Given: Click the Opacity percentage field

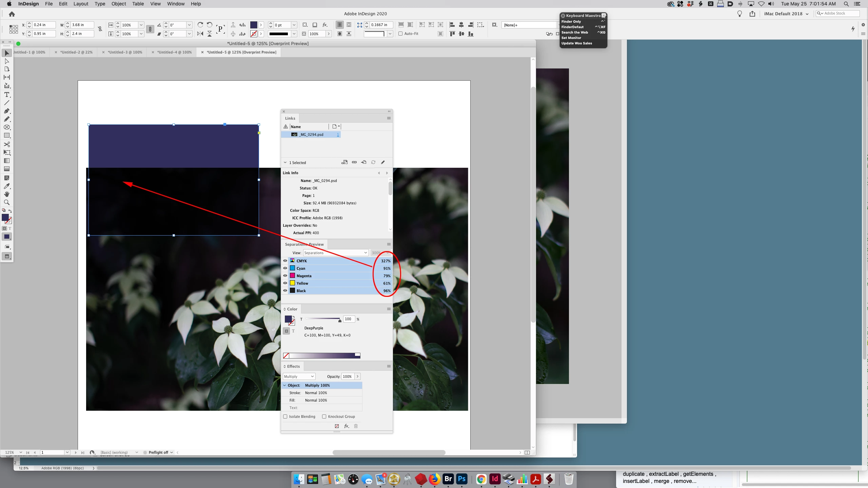Looking at the screenshot, I should coord(347,377).
